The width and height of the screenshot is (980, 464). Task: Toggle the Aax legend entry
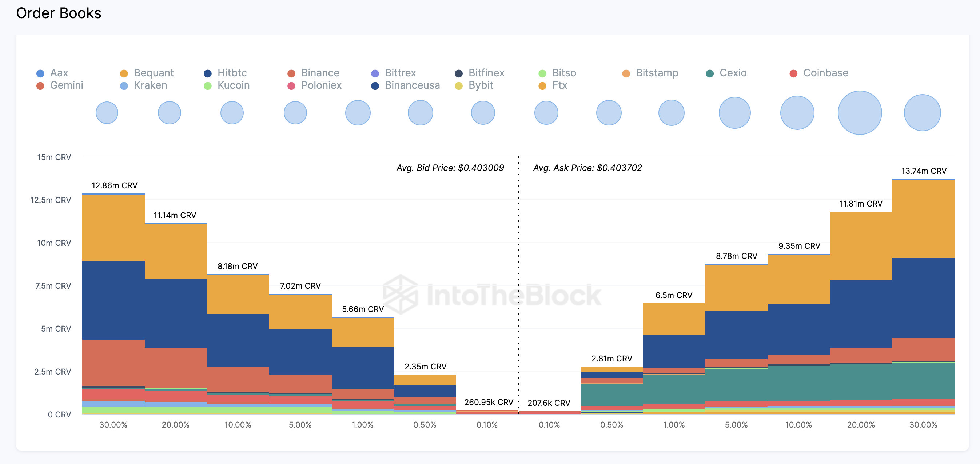[59, 73]
